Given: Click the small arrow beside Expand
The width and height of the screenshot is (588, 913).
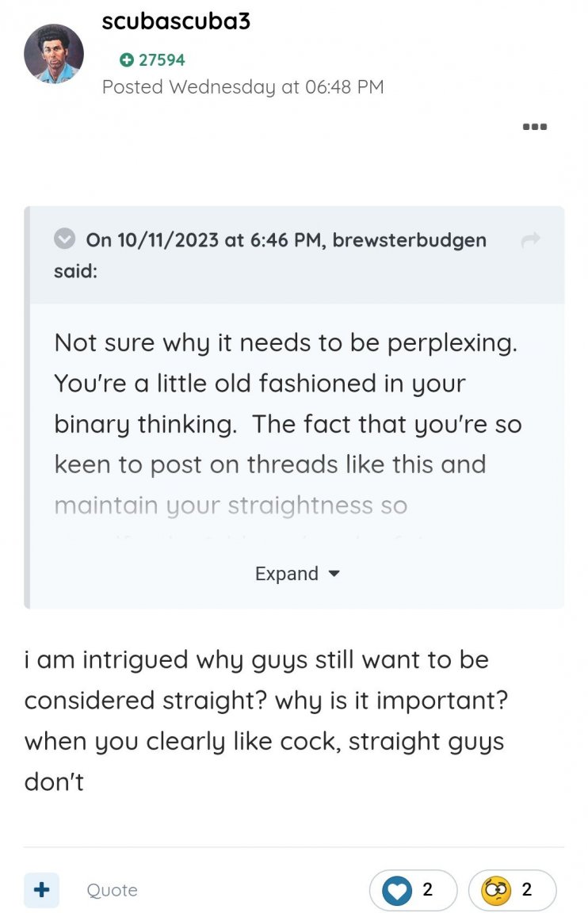Looking at the screenshot, I should pyautogui.click(x=334, y=573).
